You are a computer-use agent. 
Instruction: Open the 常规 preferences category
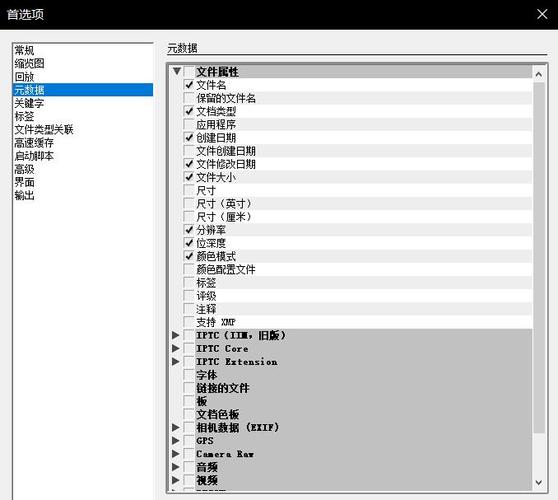coord(83,50)
